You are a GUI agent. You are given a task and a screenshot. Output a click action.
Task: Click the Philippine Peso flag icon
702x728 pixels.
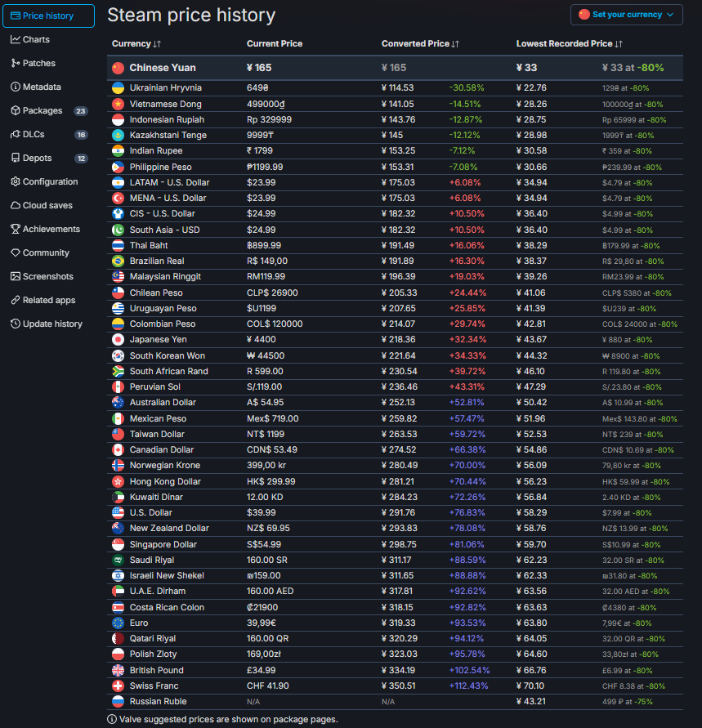coord(118,167)
